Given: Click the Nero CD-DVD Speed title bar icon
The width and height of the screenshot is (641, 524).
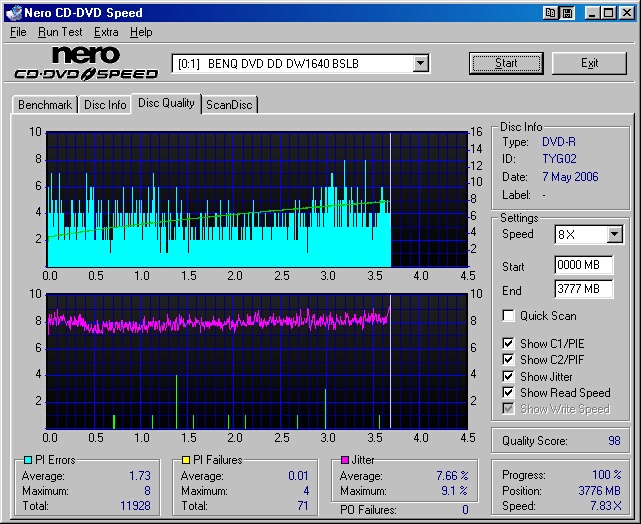Looking at the screenshot, I should 13,12.
